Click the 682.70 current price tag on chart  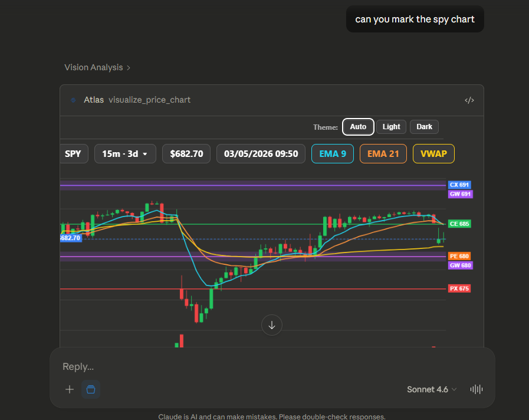pyautogui.click(x=71, y=238)
